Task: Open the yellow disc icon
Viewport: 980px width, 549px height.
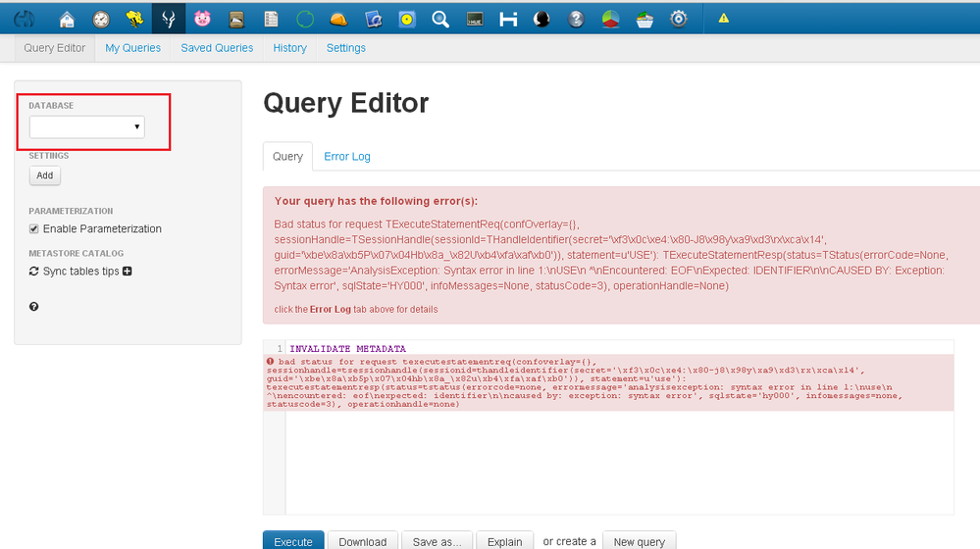Action: coord(407,20)
